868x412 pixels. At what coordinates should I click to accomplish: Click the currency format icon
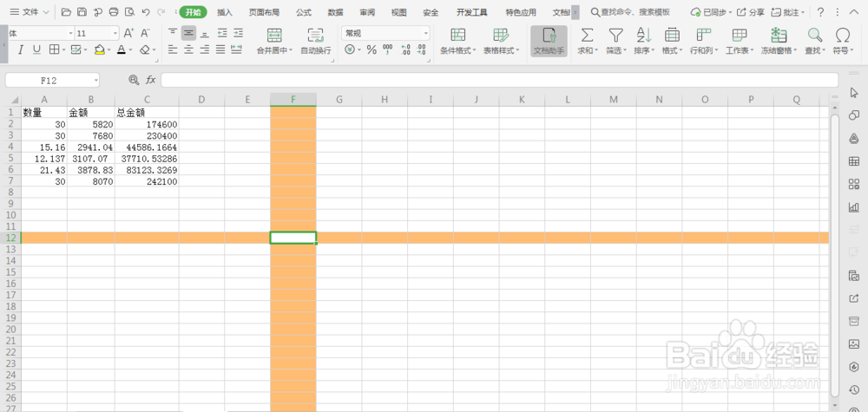[x=350, y=49]
